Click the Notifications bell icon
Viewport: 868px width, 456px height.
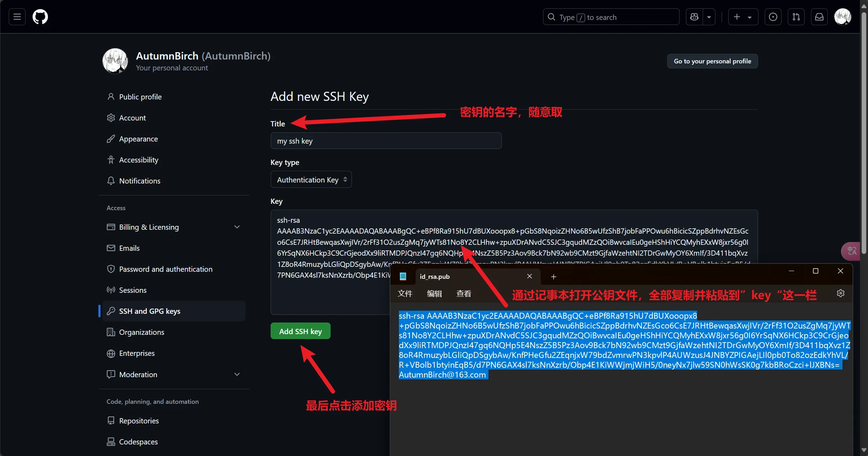pyautogui.click(x=111, y=181)
